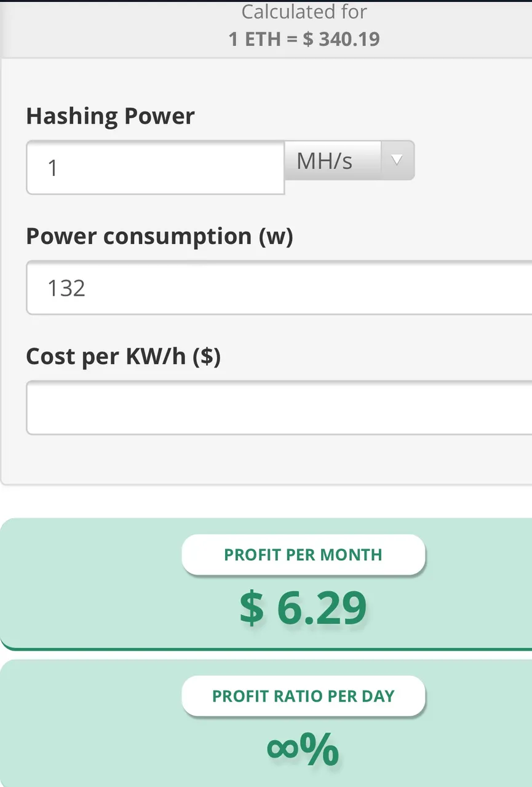The image size is (532, 787).
Task: Click the $ 6.29 profit value
Action: 303,608
